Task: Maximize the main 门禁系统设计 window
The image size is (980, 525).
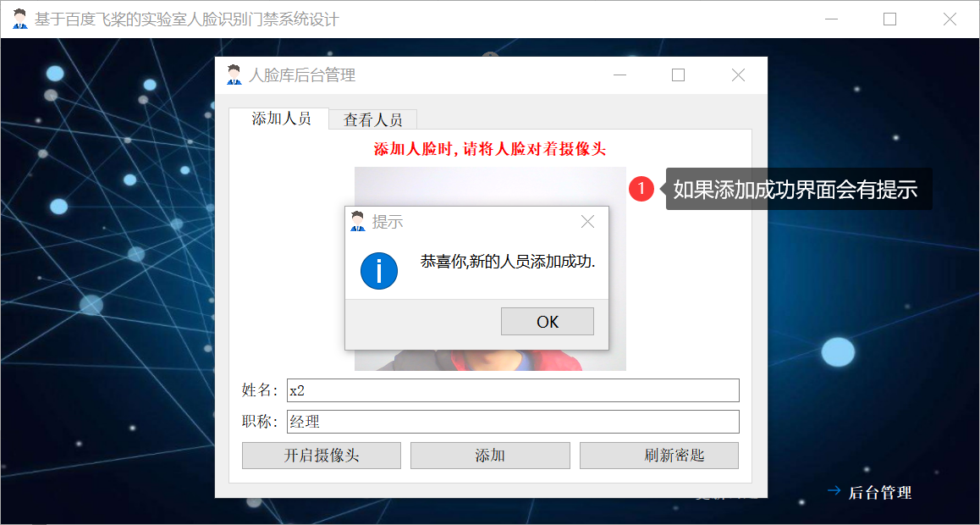Action: [x=889, y=19]
